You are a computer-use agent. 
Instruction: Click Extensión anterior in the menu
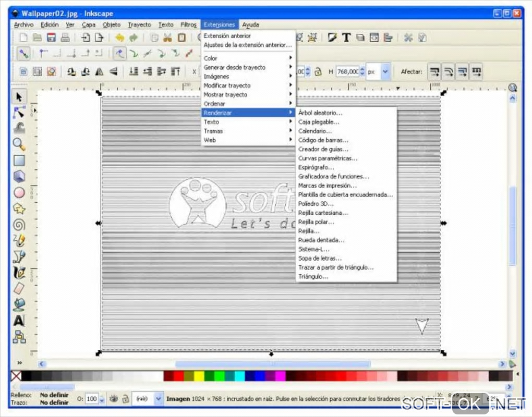248,35
